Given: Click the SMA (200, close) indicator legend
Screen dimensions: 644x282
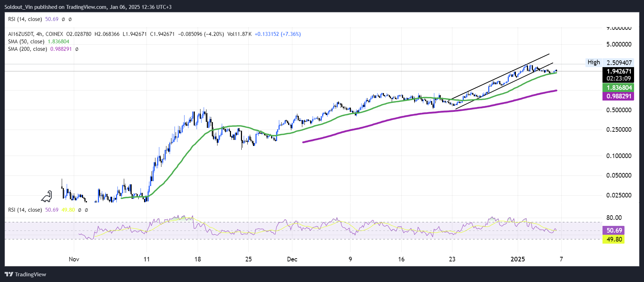Looking at the screenshot, I should (x=28, y=49).
